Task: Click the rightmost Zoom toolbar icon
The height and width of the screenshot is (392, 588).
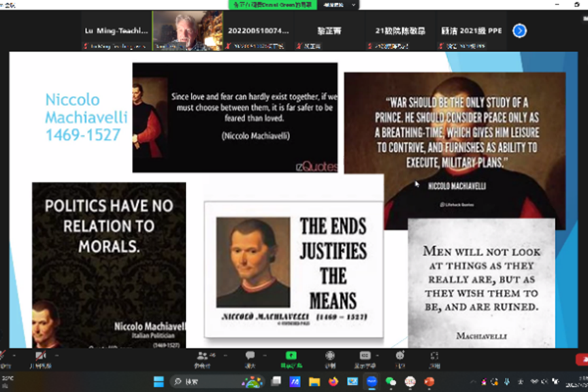Action: [434, 355]
